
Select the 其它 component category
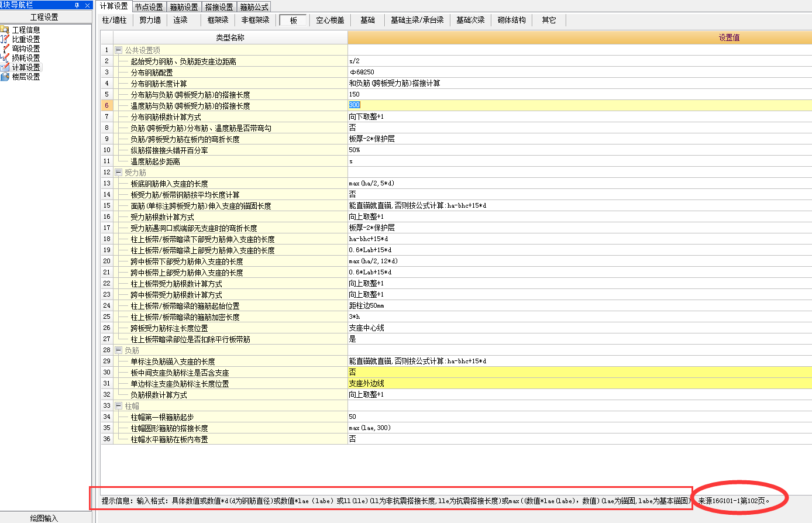[x=549, y=20]
